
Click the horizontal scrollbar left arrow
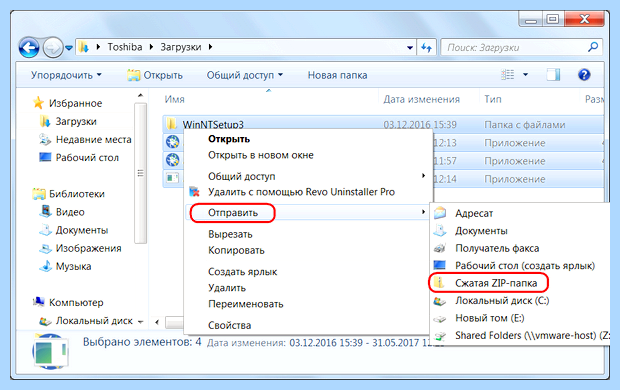click(x=157, y=322)
